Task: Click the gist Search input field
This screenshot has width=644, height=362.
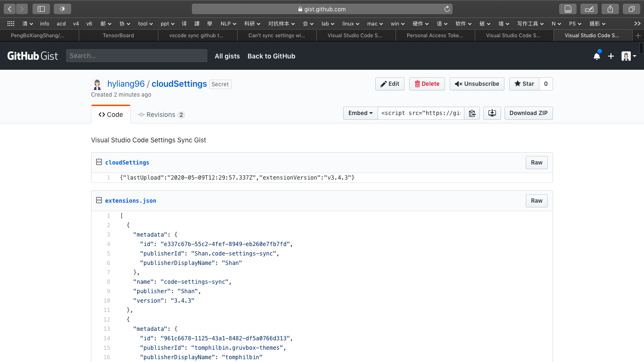Action: 137,56
